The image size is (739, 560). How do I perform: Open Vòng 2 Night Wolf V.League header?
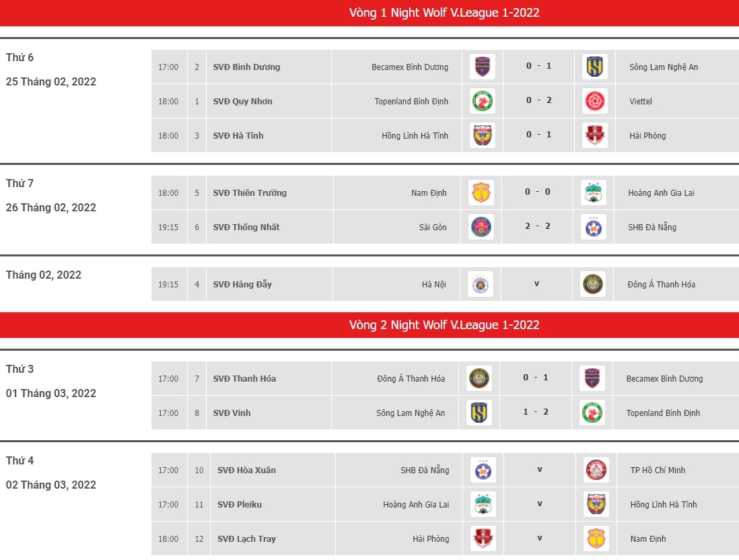coord(444,325)
